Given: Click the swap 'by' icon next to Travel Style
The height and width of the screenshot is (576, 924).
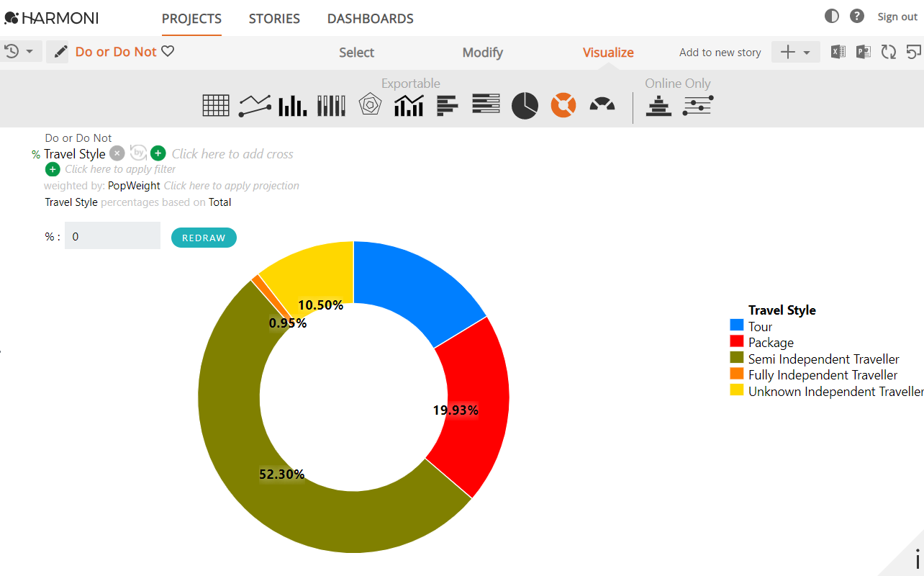Looking at the screenshot, I should pos(138,153).
